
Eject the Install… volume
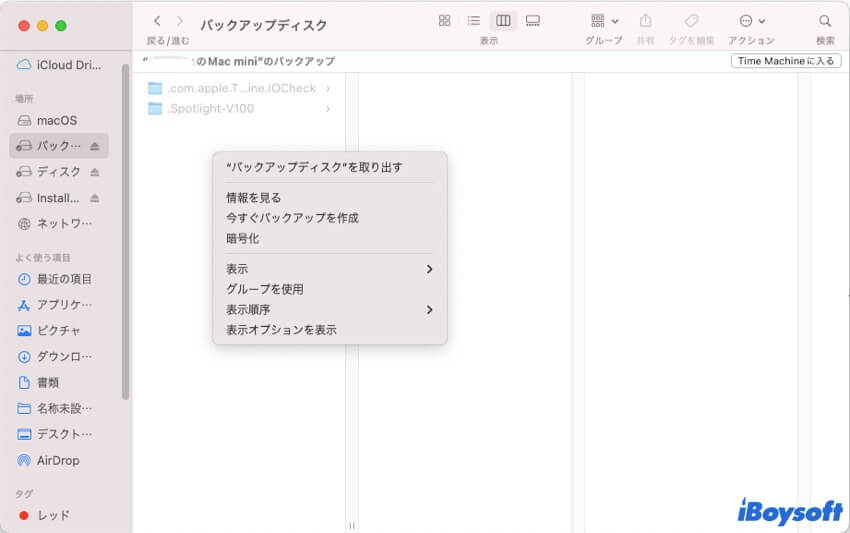tap(95, 198)
